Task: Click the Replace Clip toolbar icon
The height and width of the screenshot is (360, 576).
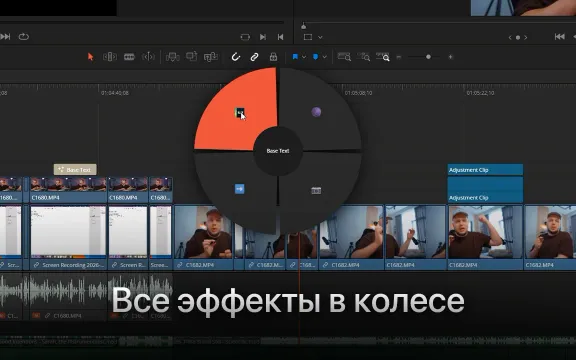Action: (211, 57)
